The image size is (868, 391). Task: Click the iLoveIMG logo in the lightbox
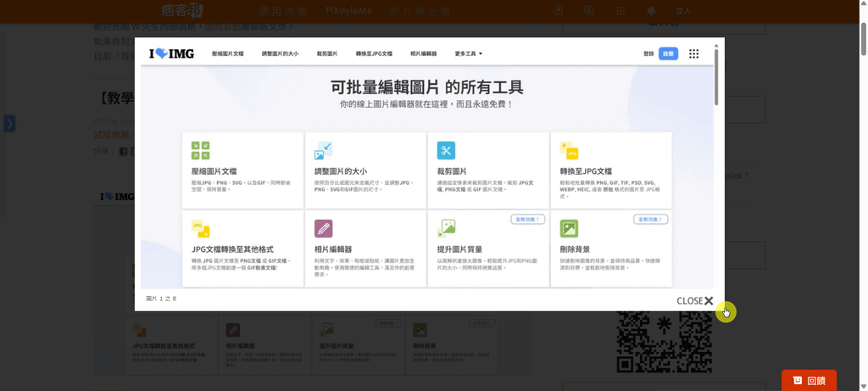coord(171,53)
